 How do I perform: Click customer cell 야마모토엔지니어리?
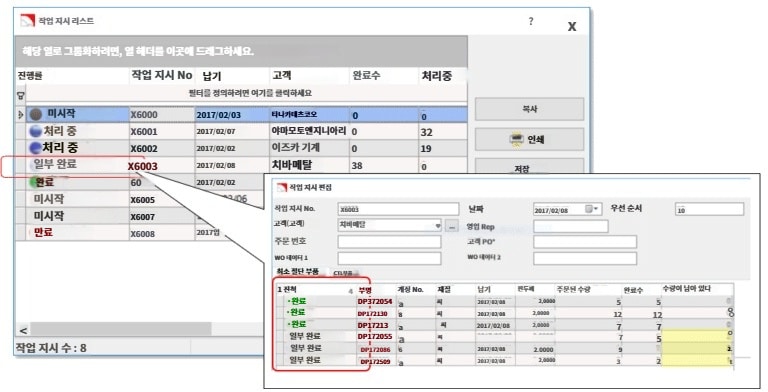coord(309,131)
